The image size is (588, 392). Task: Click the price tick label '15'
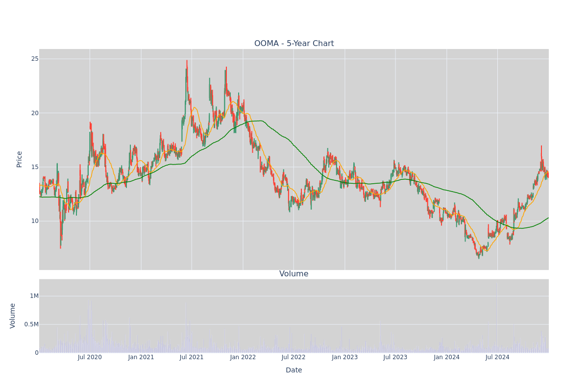click(35, 167)
